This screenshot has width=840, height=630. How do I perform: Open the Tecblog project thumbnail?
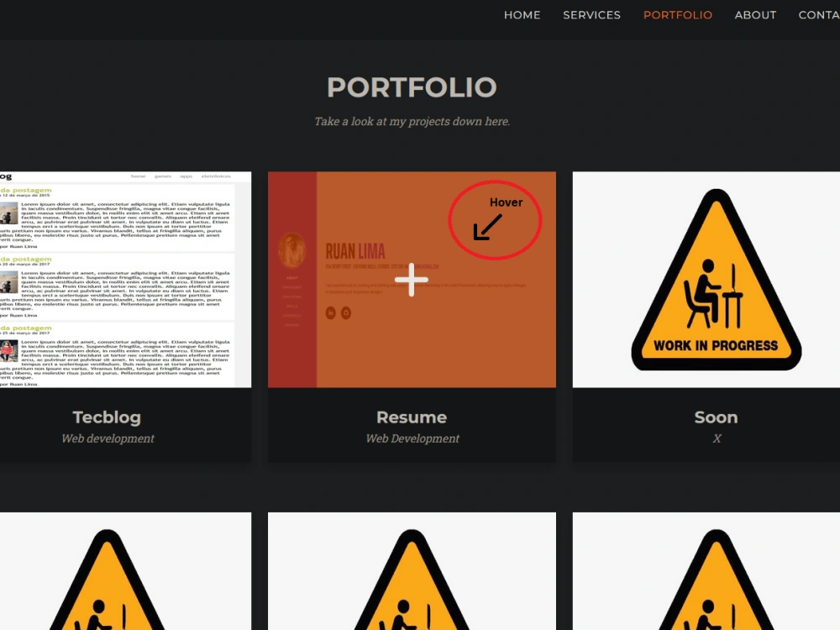click(x=125, y=279)
